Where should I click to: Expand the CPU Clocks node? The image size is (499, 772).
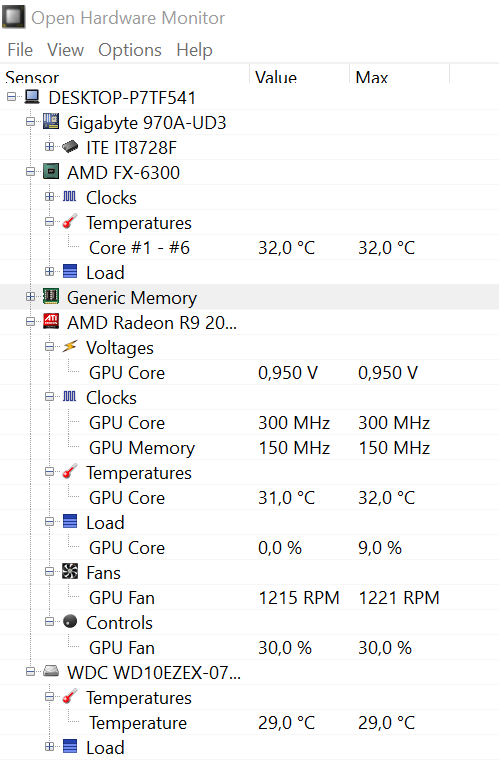[49, 197]
